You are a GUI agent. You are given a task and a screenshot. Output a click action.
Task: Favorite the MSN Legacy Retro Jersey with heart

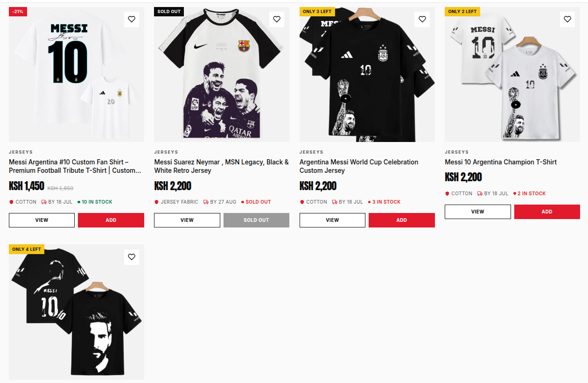277,19
